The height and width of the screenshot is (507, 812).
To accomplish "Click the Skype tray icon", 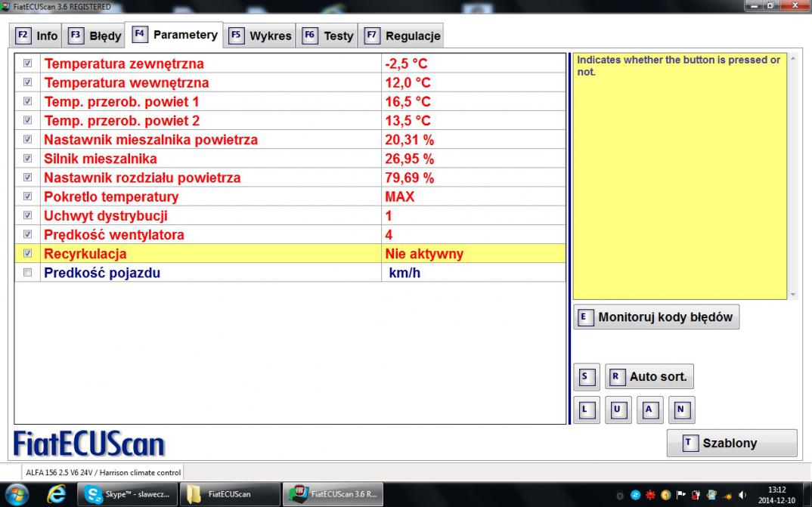I will point(635,495).
